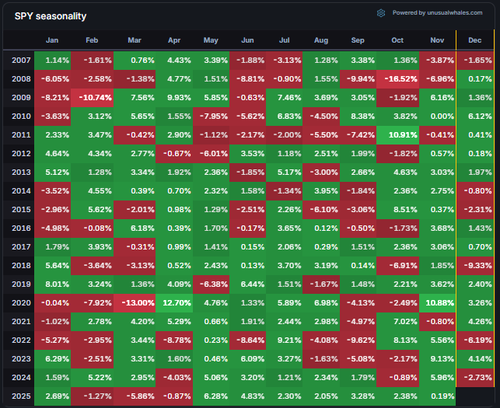Click the 12.70% cell for April 2020

[174, 303]
